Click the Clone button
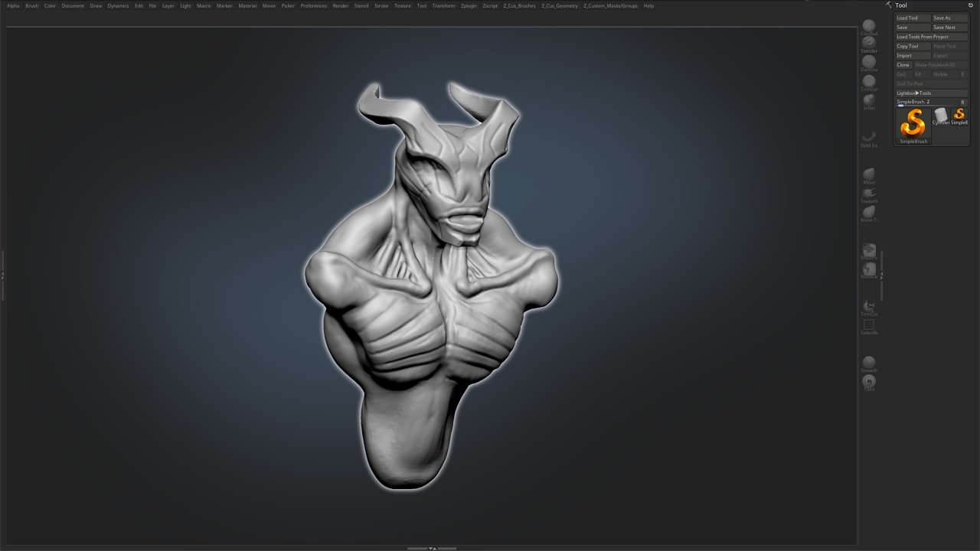The width and height of the screenshot is (980, 551). point(903,65)
